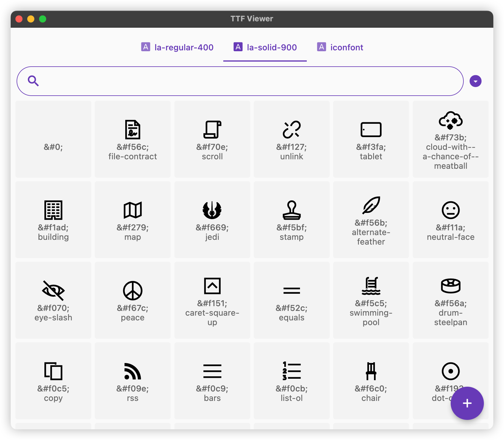This screenshot has height=440, width=504.
Task: Click the "&#f73b;" code text
Action: pyautogui.click(x=451, y=138)
